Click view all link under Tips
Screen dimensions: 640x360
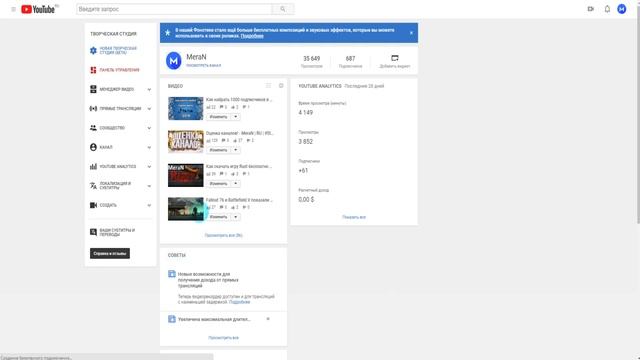coord(223,338)
